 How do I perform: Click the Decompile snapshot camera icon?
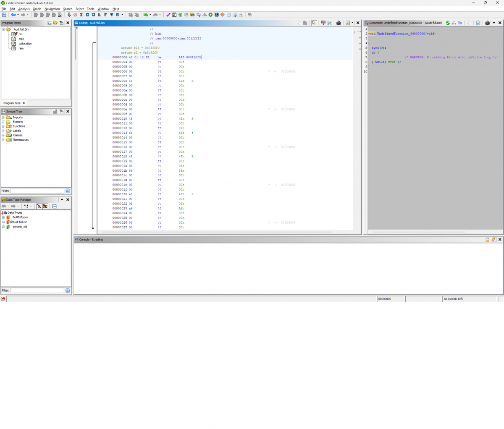tap(487, 23)
